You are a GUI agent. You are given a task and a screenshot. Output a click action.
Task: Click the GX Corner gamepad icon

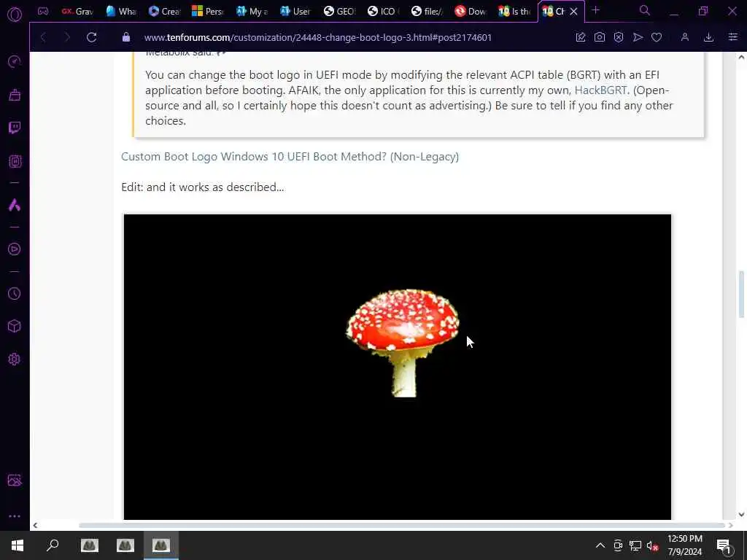pyautogui.click(x=43, y=11)
